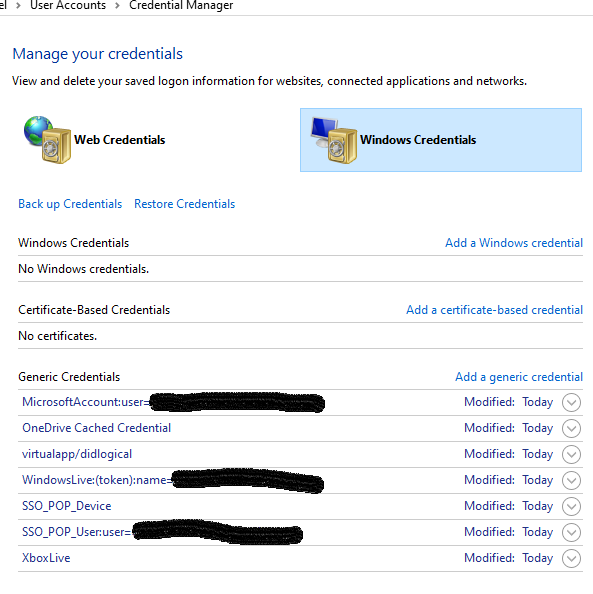Open the virtualapp/didlogical entry

coord(300,454)
